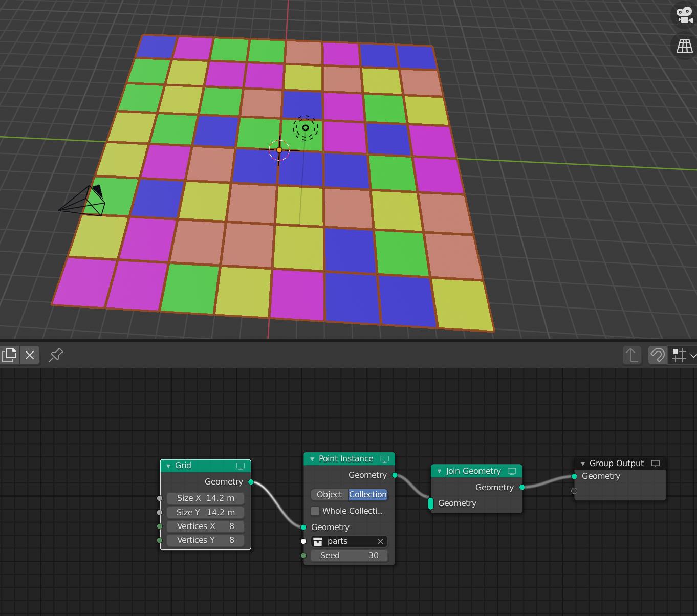Click Point Instance Geometry output socket
Screen dimensions: 697x616
pos(395,475)
